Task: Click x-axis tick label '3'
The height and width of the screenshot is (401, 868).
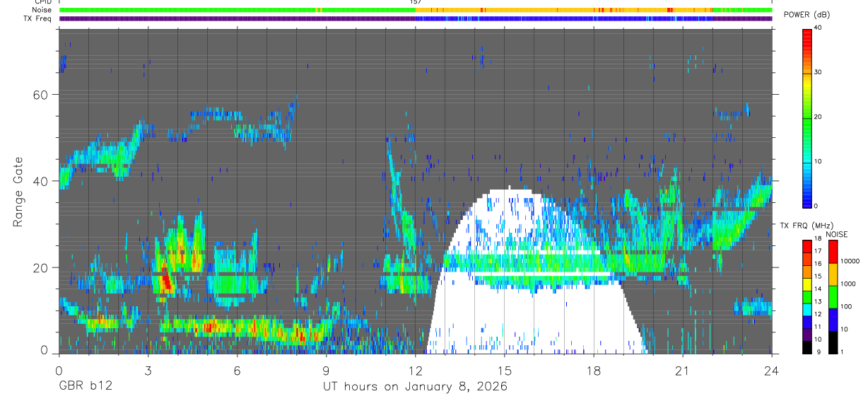Action: (148, 371)
